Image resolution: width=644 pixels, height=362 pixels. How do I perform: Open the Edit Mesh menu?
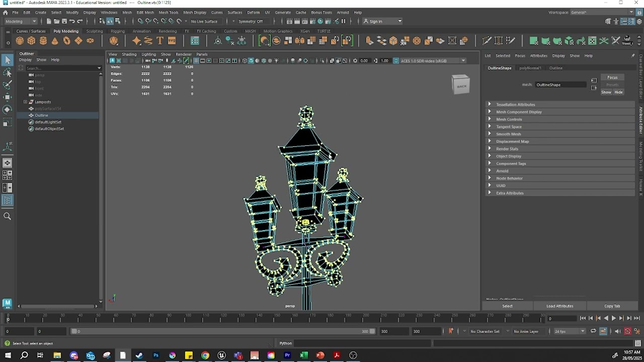pos(145,12)
